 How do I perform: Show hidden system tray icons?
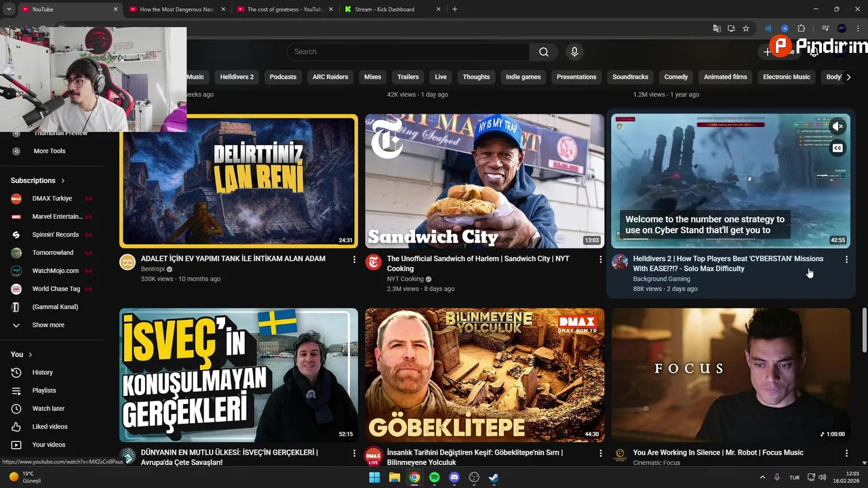pyautogui.click(x=762, y=477)
